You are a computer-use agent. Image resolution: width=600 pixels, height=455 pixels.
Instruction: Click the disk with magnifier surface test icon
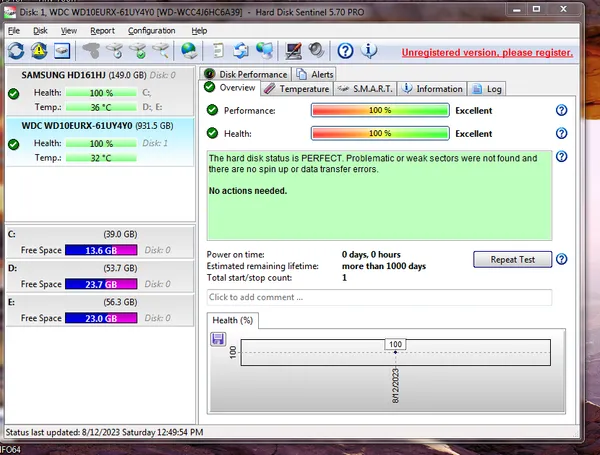(161, 51)
